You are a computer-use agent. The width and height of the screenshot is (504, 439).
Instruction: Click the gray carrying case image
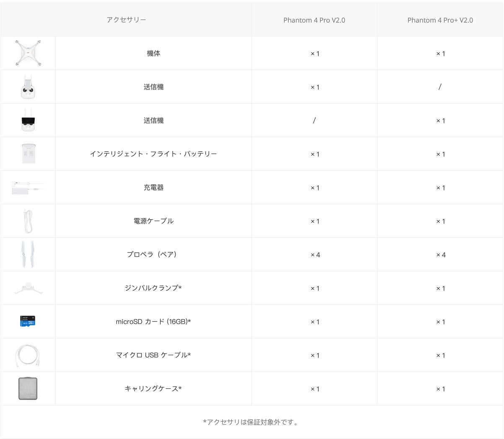[28, 388]
